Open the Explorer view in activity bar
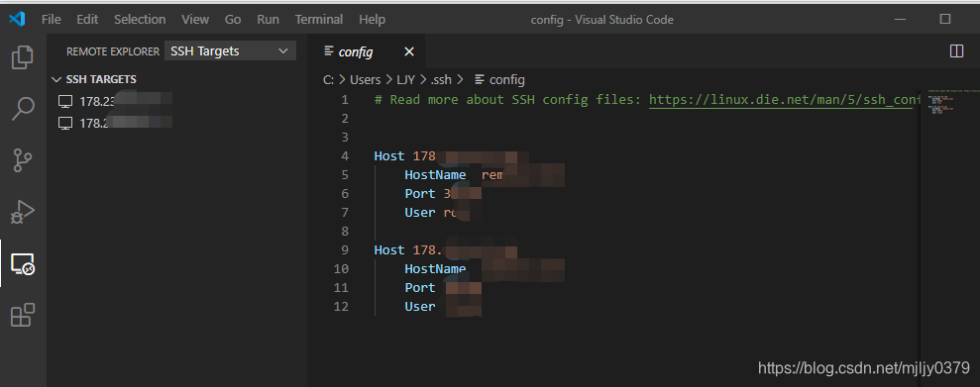980x387 pixels. point(23,57)
